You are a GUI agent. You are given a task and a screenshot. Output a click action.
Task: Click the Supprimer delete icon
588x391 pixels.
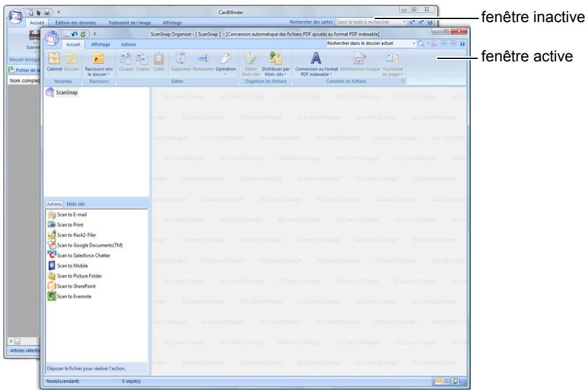point(181,59)
